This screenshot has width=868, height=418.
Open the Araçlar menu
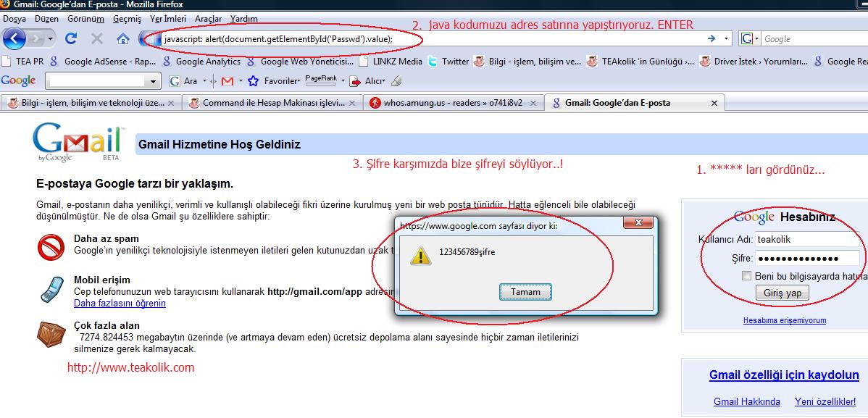208,19
